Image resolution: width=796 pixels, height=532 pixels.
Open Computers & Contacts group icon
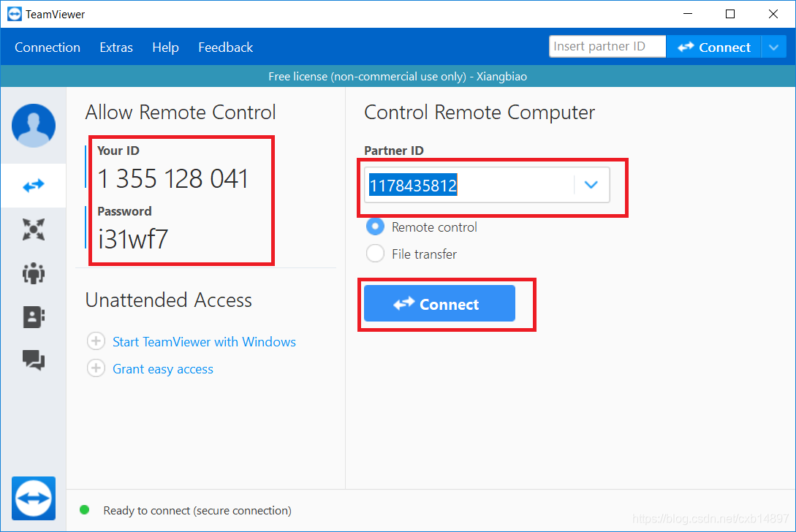pyautogui.click(x=34, y=273)
